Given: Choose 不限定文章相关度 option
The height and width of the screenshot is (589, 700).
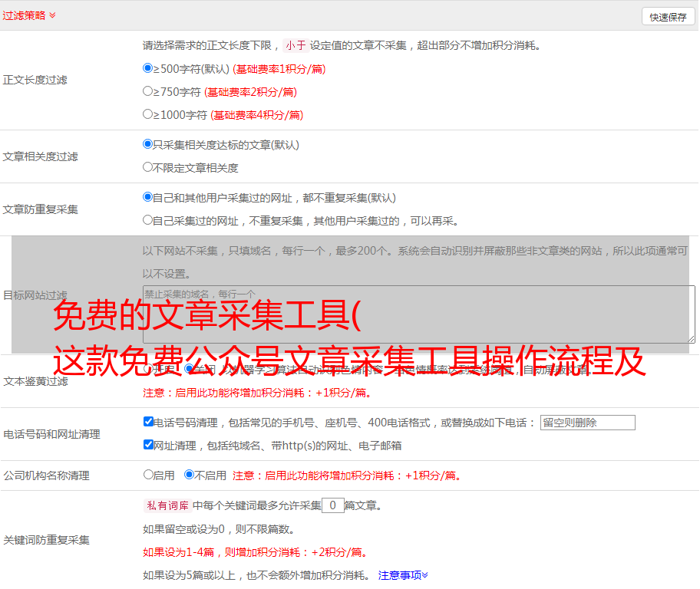Looking at the screenshot, I should (147, 167).
